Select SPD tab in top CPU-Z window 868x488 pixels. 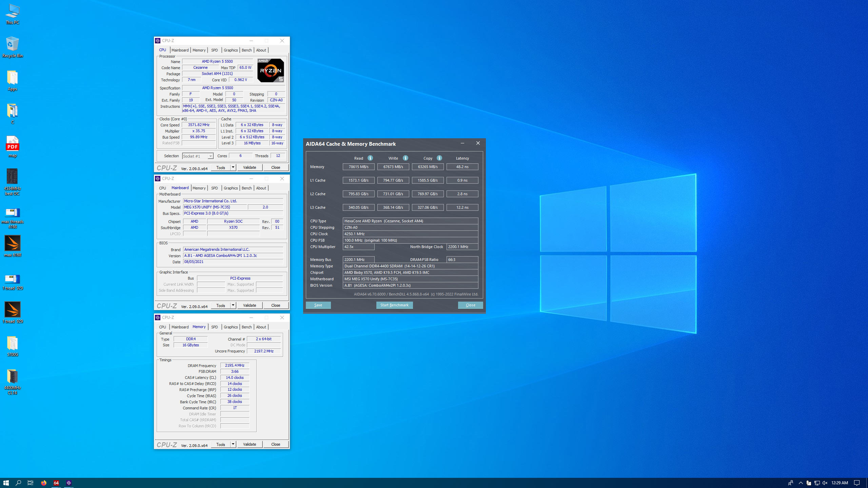coord(215,50)
